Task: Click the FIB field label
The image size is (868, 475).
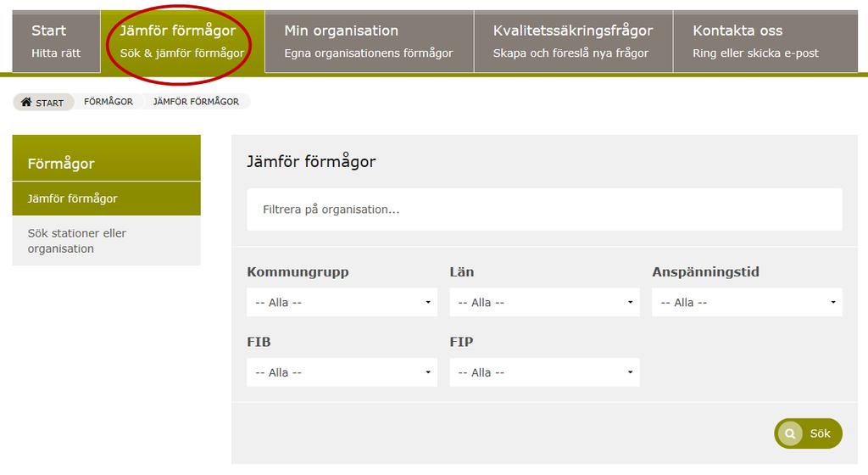Action: click(x=259, y=342)
